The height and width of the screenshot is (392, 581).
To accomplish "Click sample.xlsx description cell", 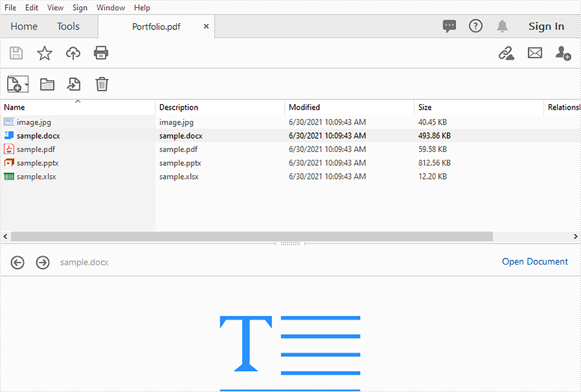I will click(x=179, y=177).
